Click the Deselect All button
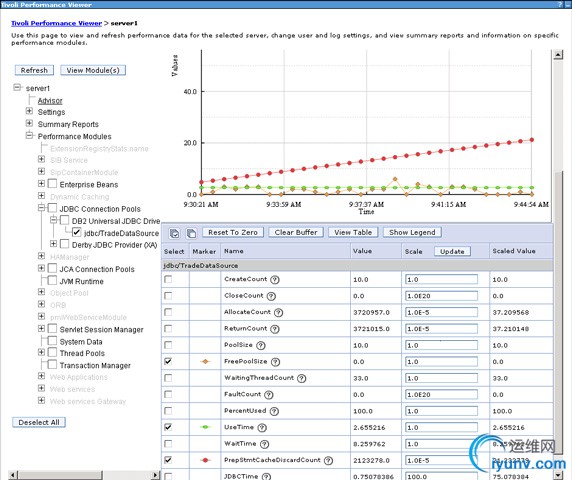Viewport: 572px width, 480px height. pos(39,422)
